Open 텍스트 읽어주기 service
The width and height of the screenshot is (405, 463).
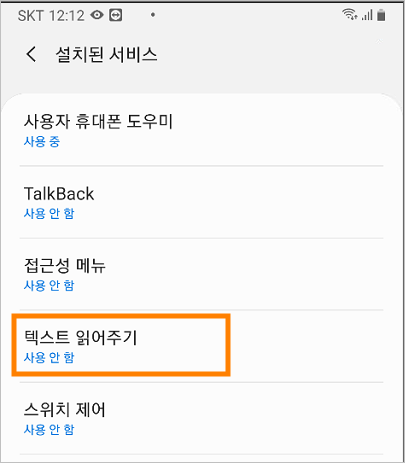point(202,346)
